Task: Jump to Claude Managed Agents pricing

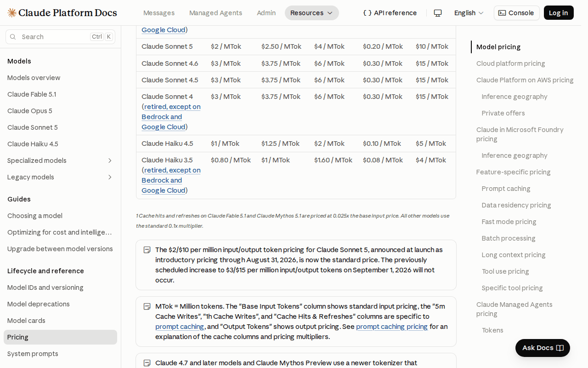Action: [x=514, y=309]
